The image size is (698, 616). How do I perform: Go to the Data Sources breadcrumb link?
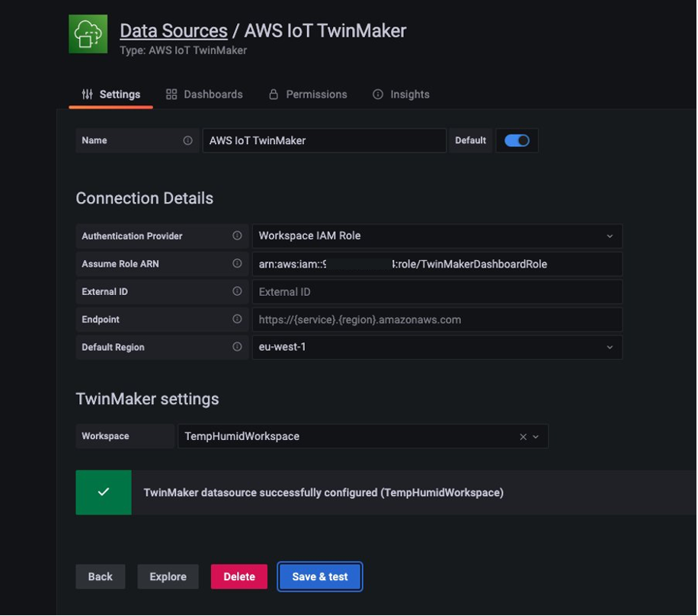pyautogui.click(x=174, y=30)
